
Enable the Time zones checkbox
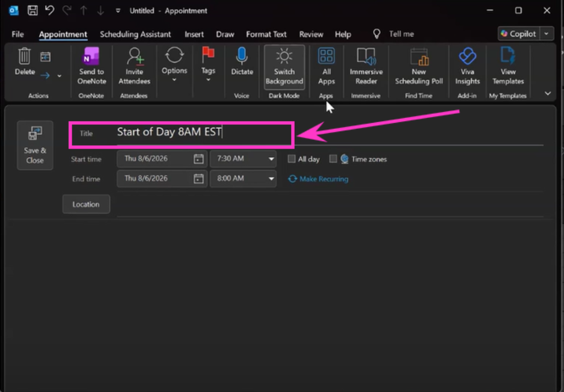[333, 159]
